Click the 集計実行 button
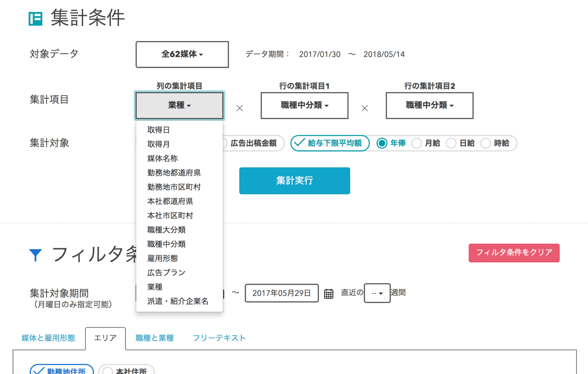 click(294, 181)
